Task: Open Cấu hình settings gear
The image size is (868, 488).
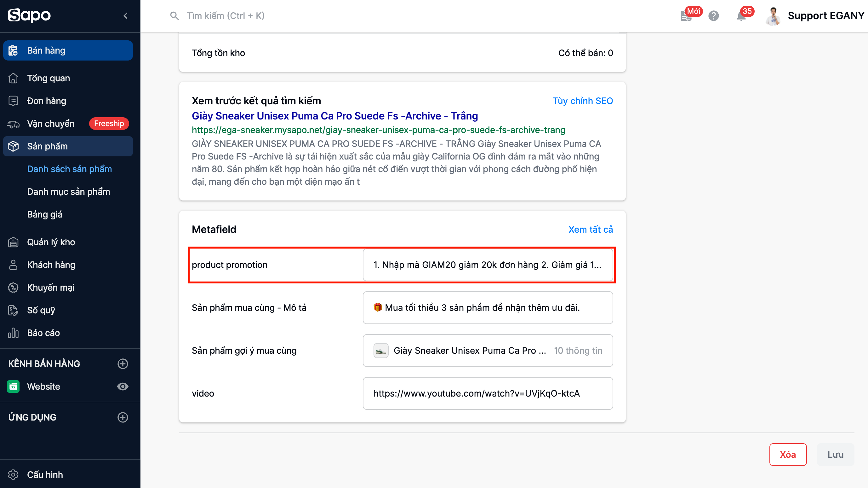Action: click(13, 474)
